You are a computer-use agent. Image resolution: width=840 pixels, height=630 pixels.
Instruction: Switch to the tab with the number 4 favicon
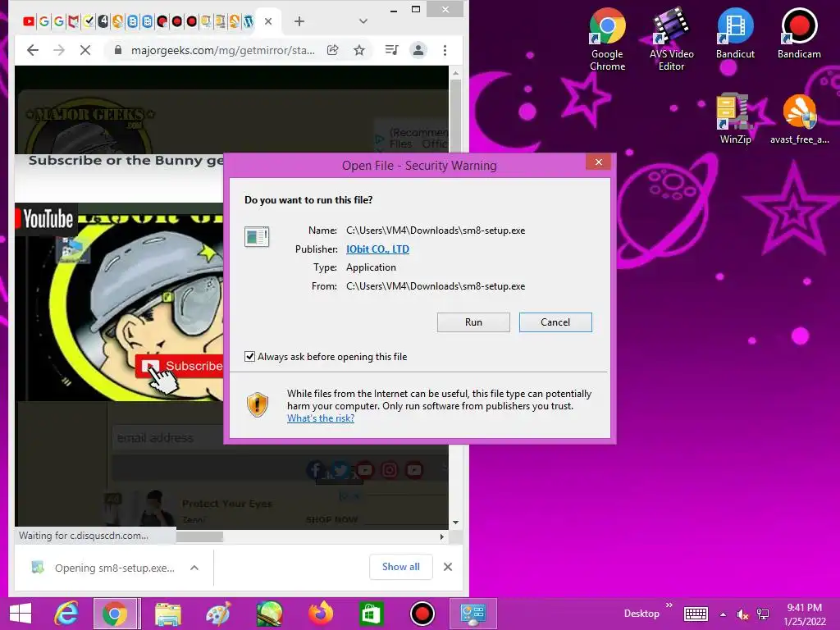pyautogui.click(x=103, y=21)
